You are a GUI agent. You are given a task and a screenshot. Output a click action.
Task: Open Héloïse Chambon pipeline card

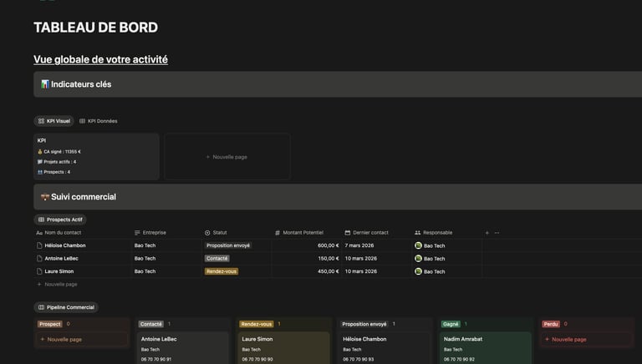tap(385, 347)
